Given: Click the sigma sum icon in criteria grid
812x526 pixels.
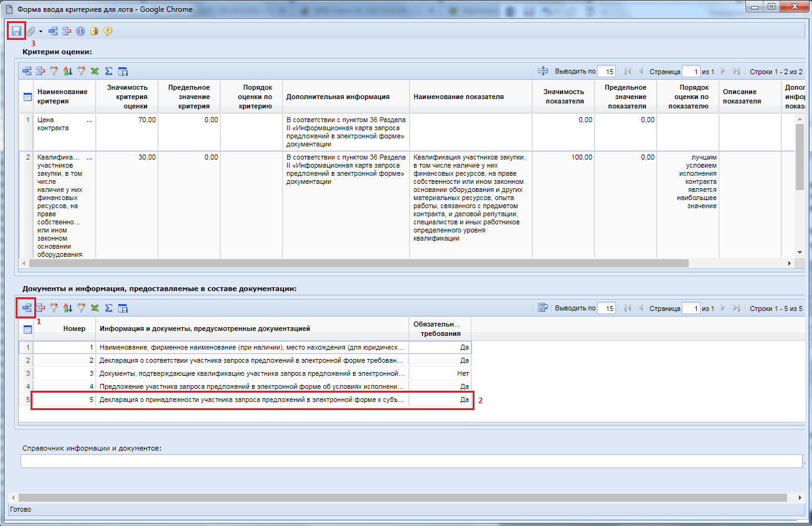Looking at the screenshot, I should click(x=109, y=71).
